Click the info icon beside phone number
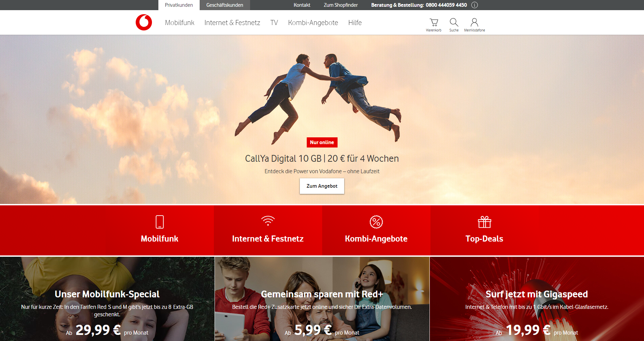This screenshot has height=341, width=644. point(474,5)
